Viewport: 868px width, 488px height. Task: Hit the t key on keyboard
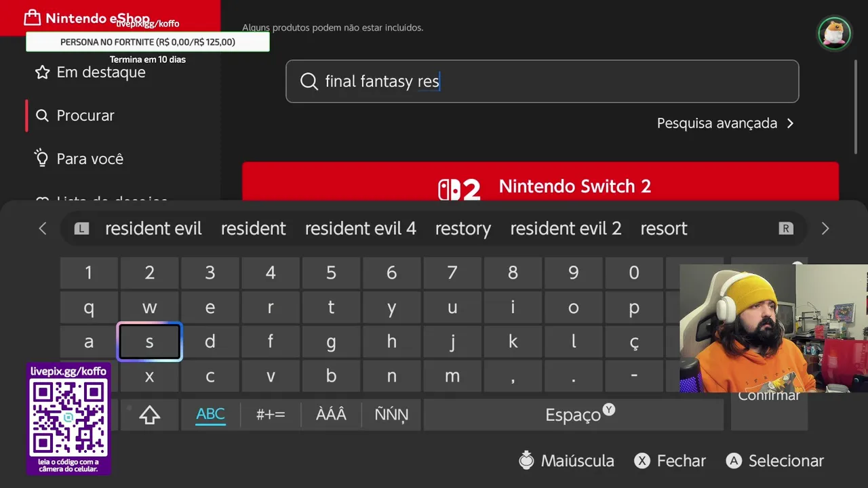pyautogui.click(x=331, y=308)
